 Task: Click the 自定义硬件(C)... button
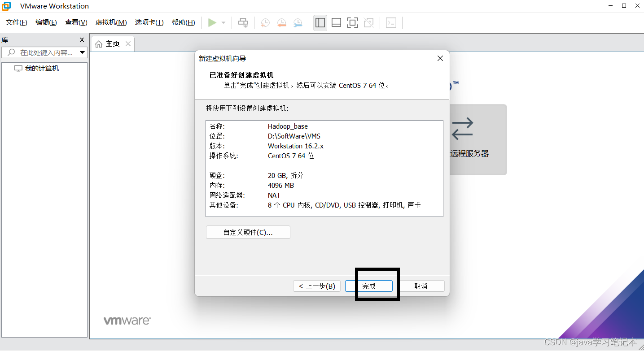[248, 232]
